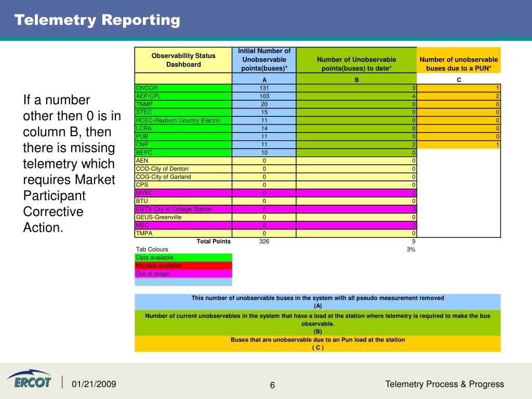
Task: Click the "BEPC" row name
Action: click(x=183, y=153)
